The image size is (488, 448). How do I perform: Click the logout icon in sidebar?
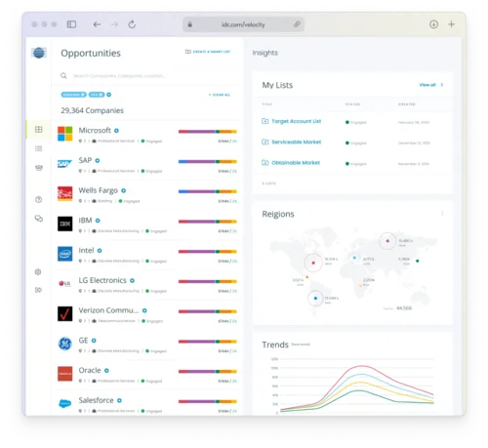pos(38,290)
